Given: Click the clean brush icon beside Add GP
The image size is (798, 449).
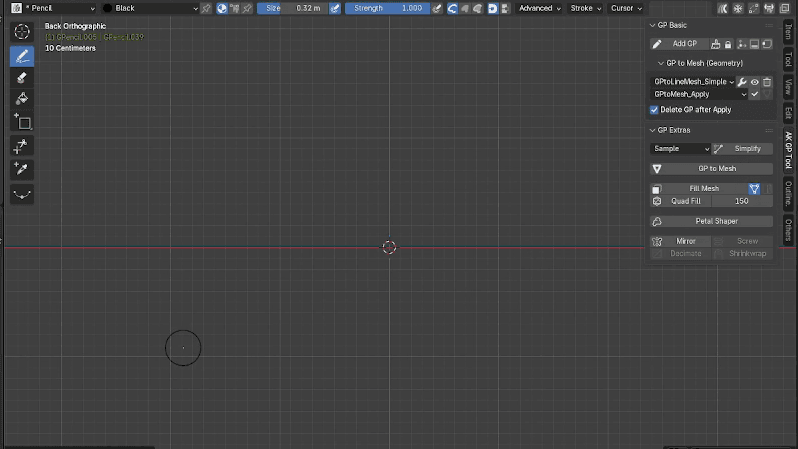Looking at the screenshot, I should pos(716,44).
